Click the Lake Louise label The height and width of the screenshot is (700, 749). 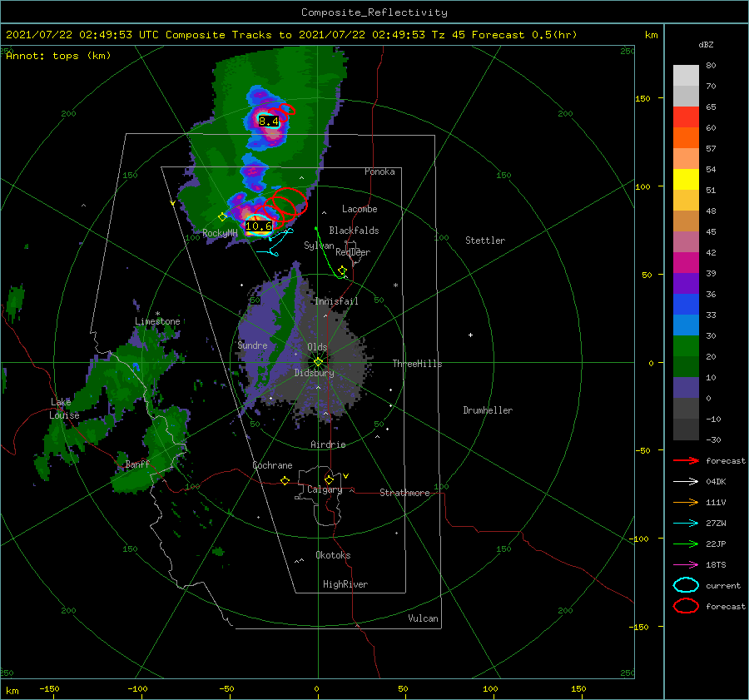click(x=64, y=409)
